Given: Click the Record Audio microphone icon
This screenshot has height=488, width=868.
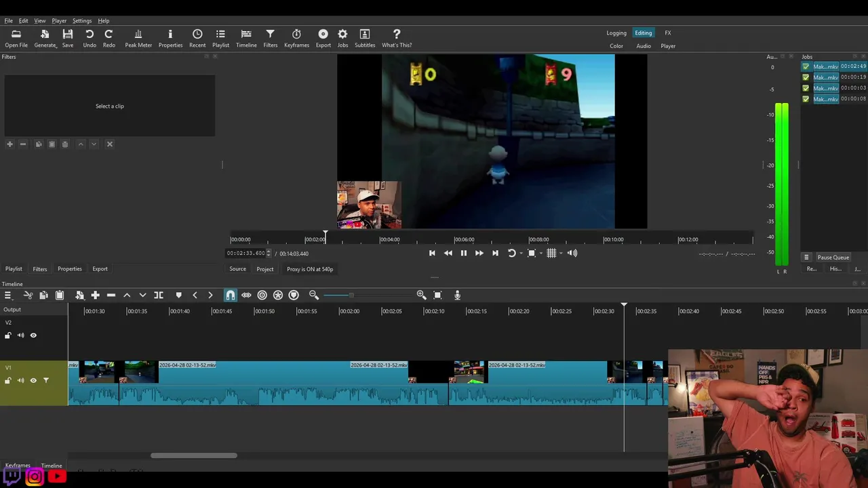Looking at the screenshot, I should (x=457, y=295).
